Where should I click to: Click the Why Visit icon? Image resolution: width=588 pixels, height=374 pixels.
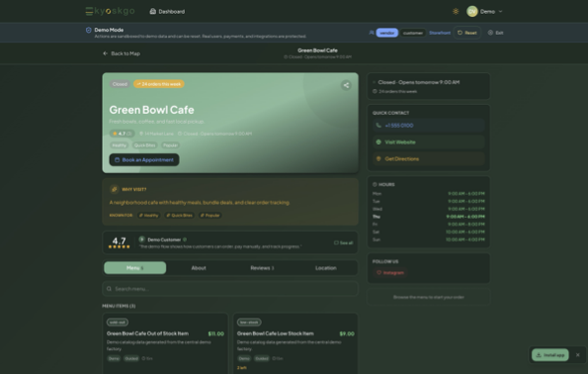115,189
